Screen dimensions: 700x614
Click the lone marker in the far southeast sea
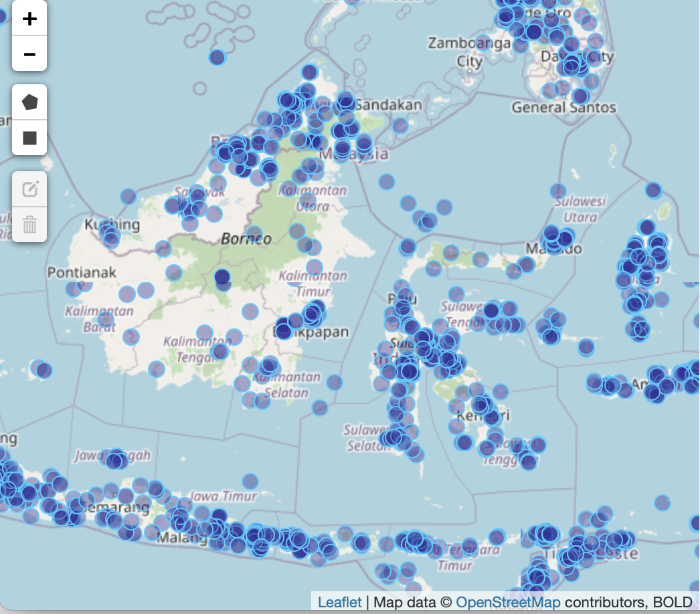point(663,502)
